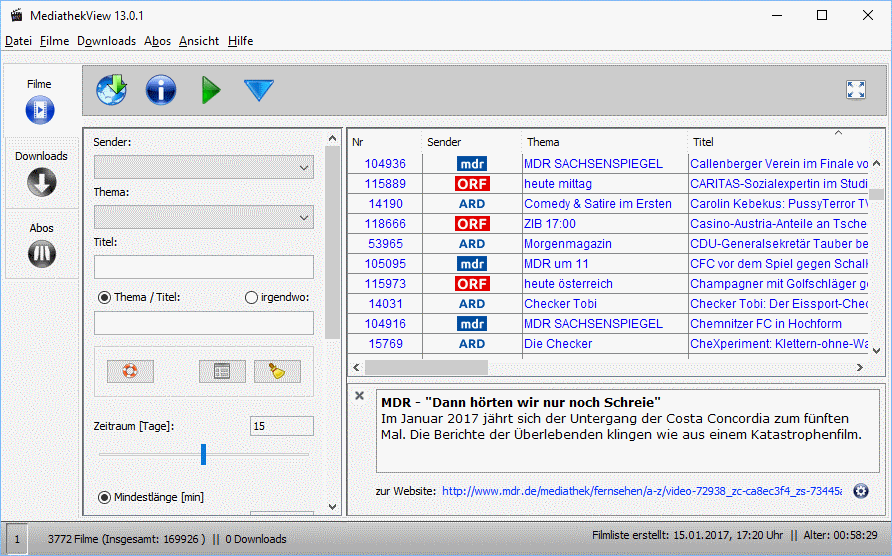
Task: Open the Datei menu
Action: point(18,41)
